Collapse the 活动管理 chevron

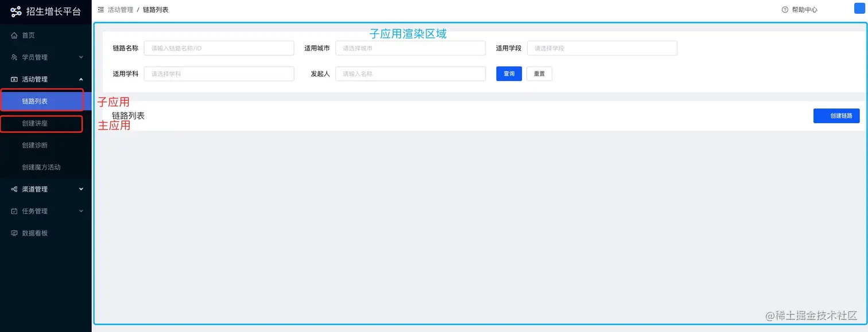coord(81,79)
